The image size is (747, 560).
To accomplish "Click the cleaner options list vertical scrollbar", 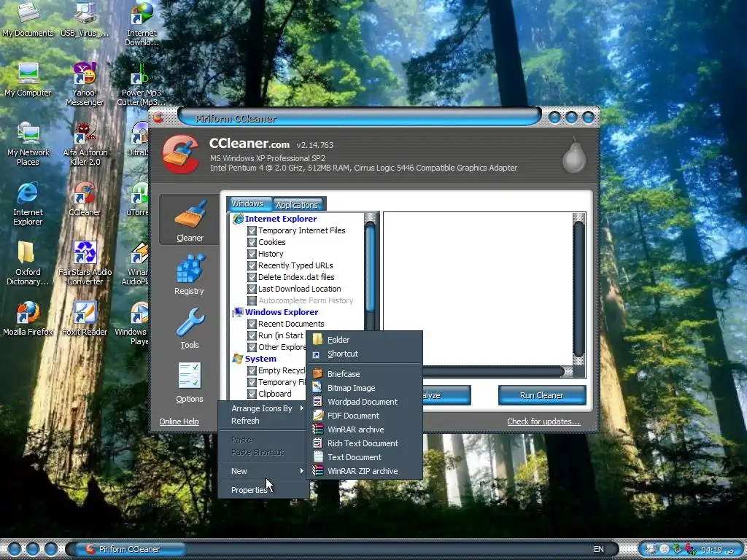I will [370, 271].
